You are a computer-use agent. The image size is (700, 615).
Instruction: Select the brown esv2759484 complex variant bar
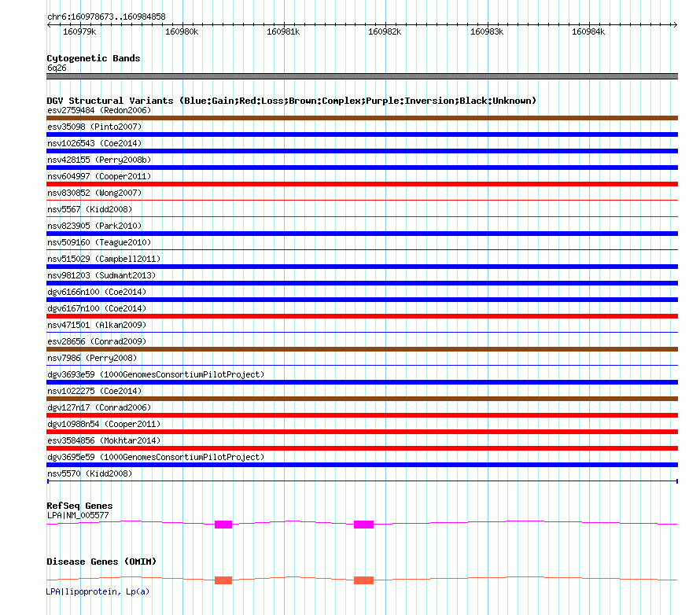coord(362,118)
